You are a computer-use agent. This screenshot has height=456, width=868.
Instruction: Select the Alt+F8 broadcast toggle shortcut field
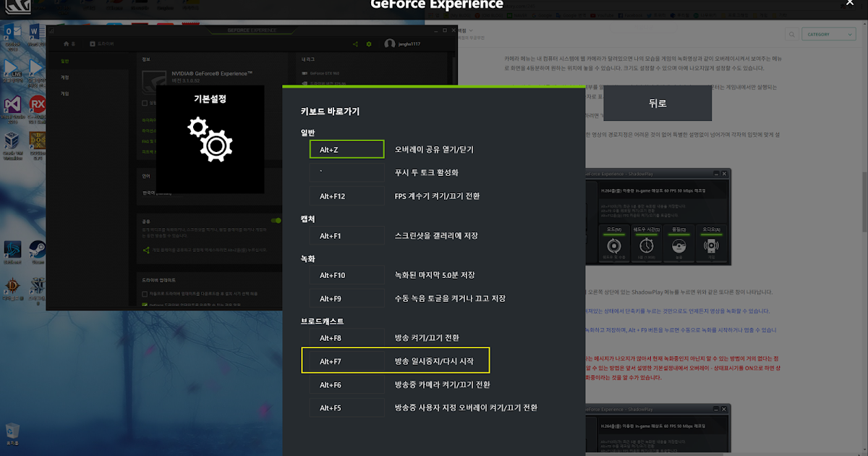tap(346, 337)
